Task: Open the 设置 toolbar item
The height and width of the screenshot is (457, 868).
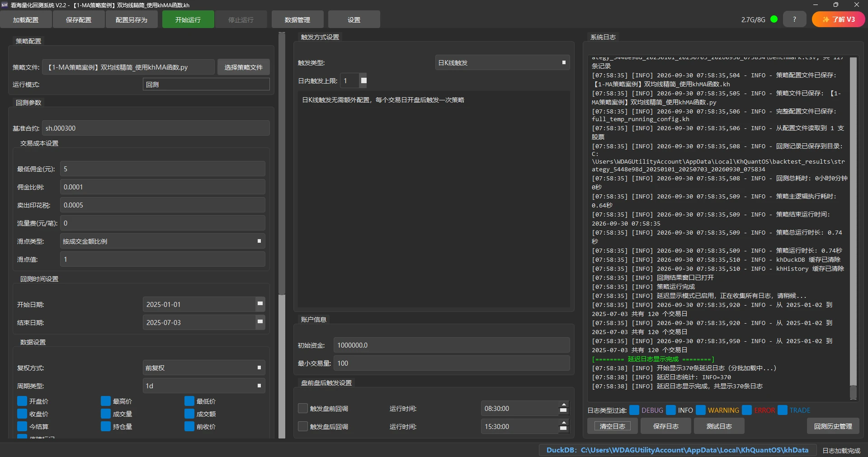Action: (354, 19)
